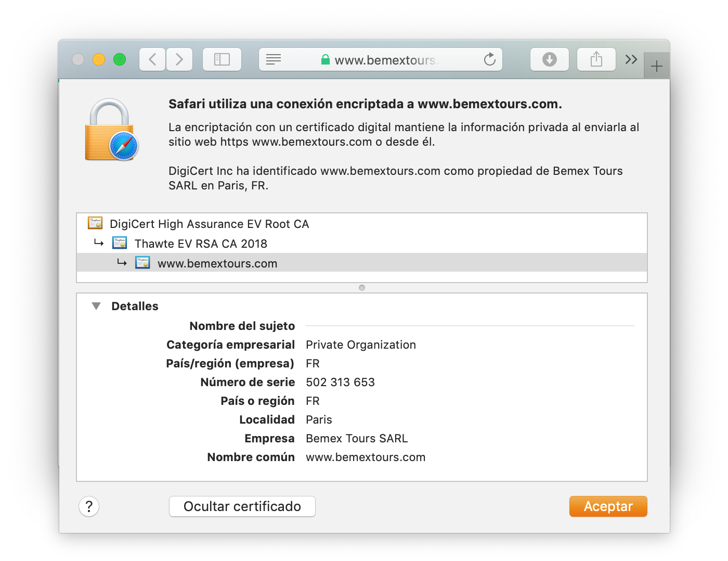Select Thawte EV RSA CA 2018 certificate
The width and height of the screenshot is (728, 561).
click(x=362, y=244)
